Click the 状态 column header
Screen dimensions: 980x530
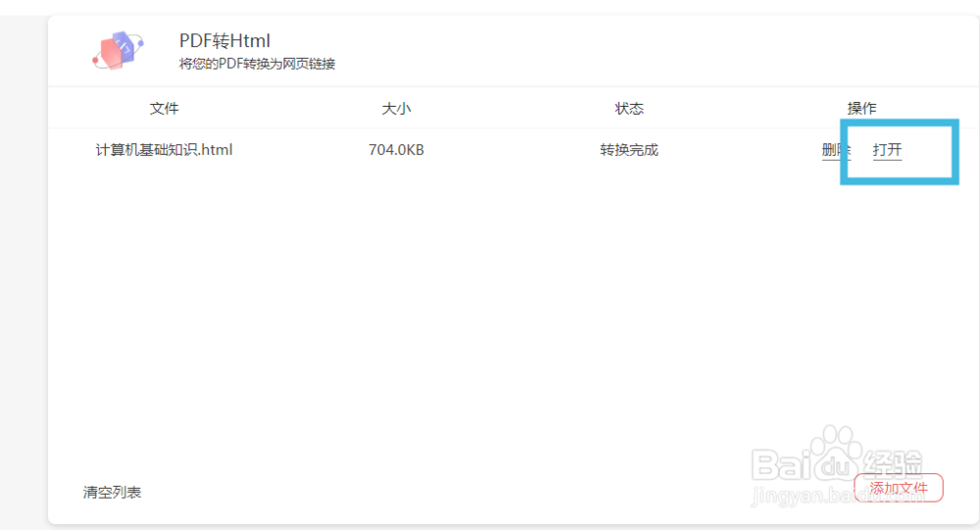pyautogui.click(x=629, y=109)
